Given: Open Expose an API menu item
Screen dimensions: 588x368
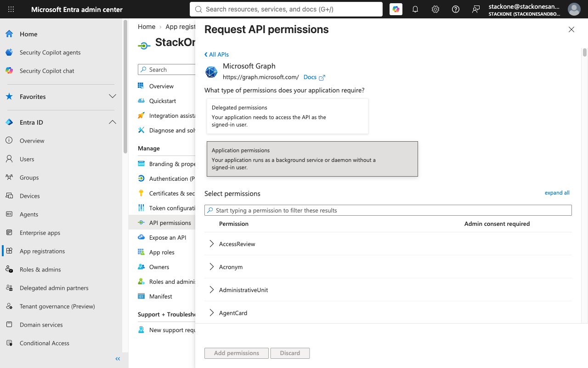Looking at the screenshot, I should (168, 237).
